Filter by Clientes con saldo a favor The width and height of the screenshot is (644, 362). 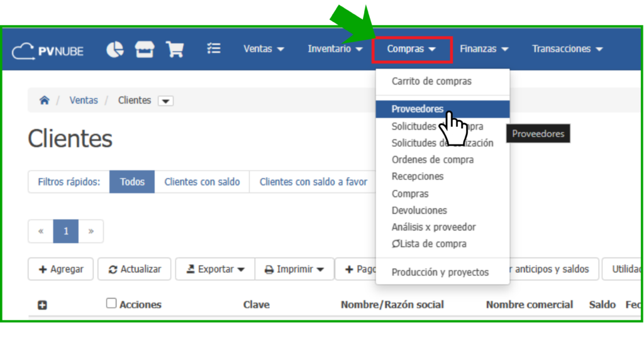coord(313,182)
